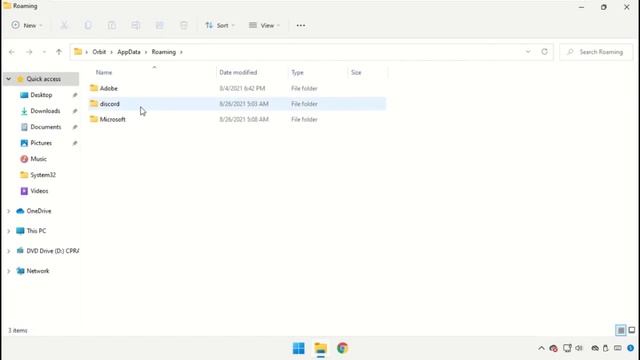Viewport: 640px width, 360px height.
Task: Click the Search Roaming field
Action: [596, 52]
